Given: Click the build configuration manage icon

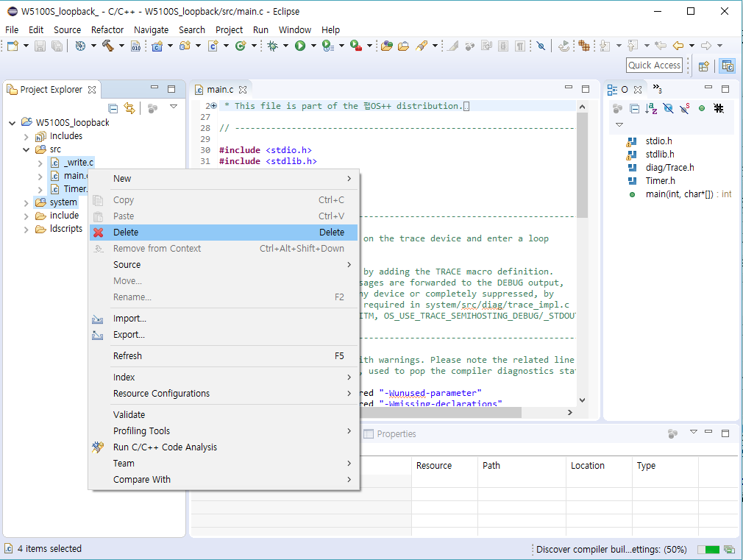Looking at the screenshot, I should (81, 46).
